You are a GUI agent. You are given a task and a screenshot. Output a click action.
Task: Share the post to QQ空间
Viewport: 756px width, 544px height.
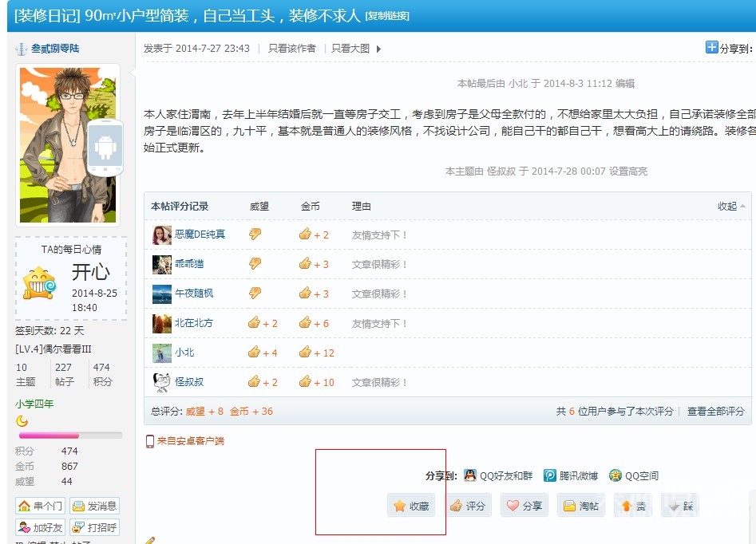click(614, 475)
